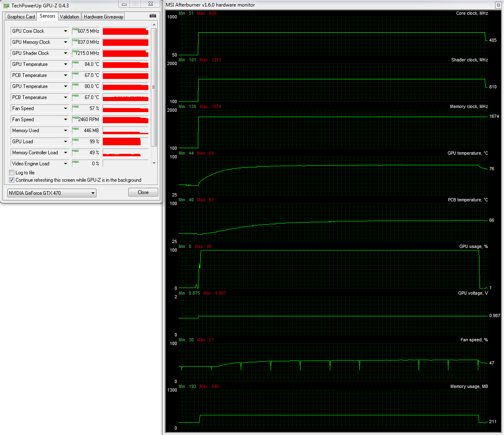
Task: Click Afterburner's Memory clock, MHz graph title
Action: [x=469, y=107]
